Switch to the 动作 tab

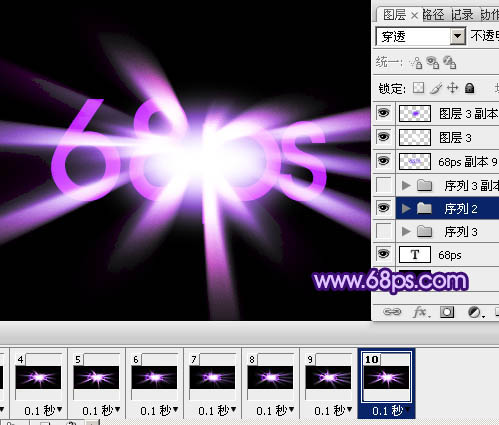click(489, 15)
